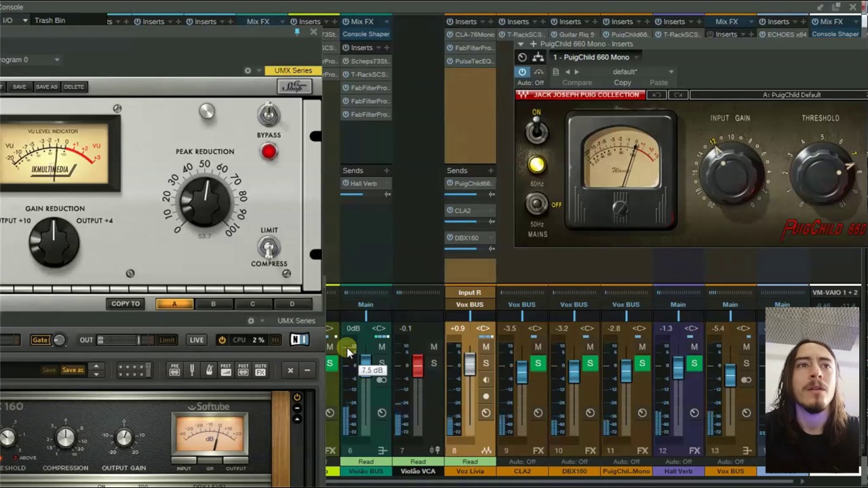Toggle the Gate button in Guitar Rig
The height and width of the screenshot is (488, 868).
(39, 340)
